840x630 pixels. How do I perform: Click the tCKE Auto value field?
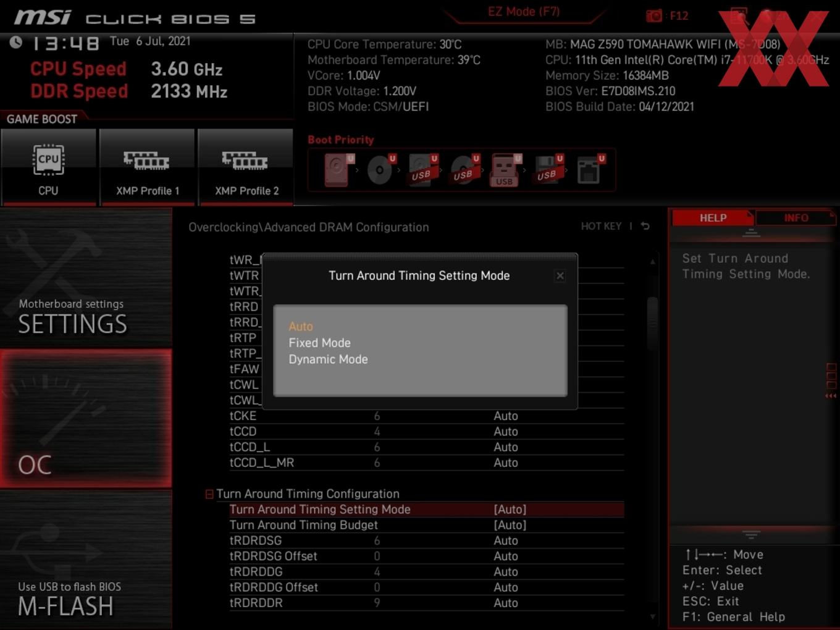pos(506,416)
